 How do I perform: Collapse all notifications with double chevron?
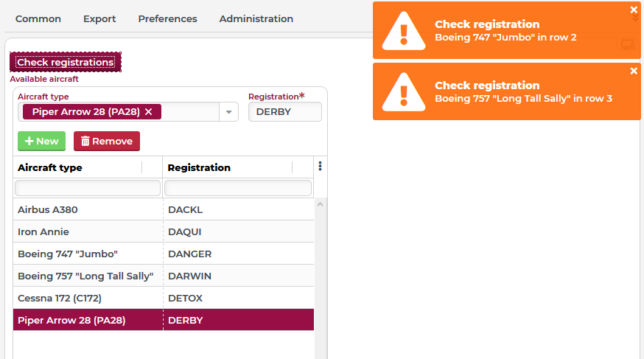[635, 18]
